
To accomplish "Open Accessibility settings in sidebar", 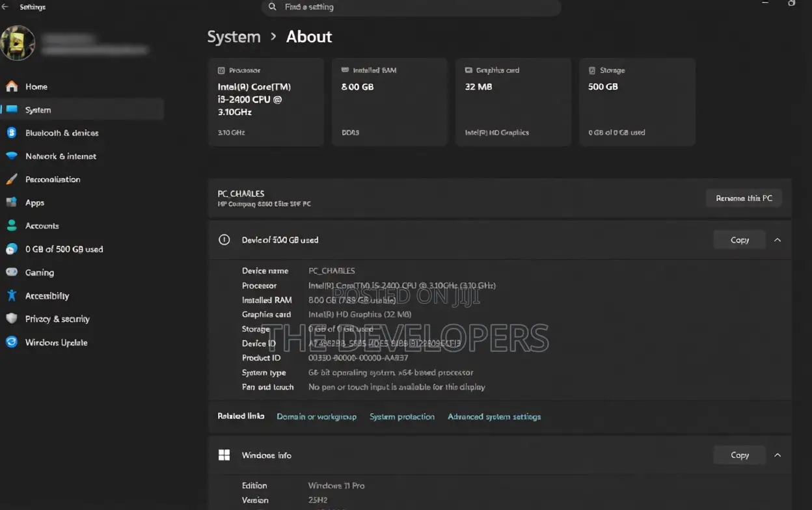I will click(82, 295).
